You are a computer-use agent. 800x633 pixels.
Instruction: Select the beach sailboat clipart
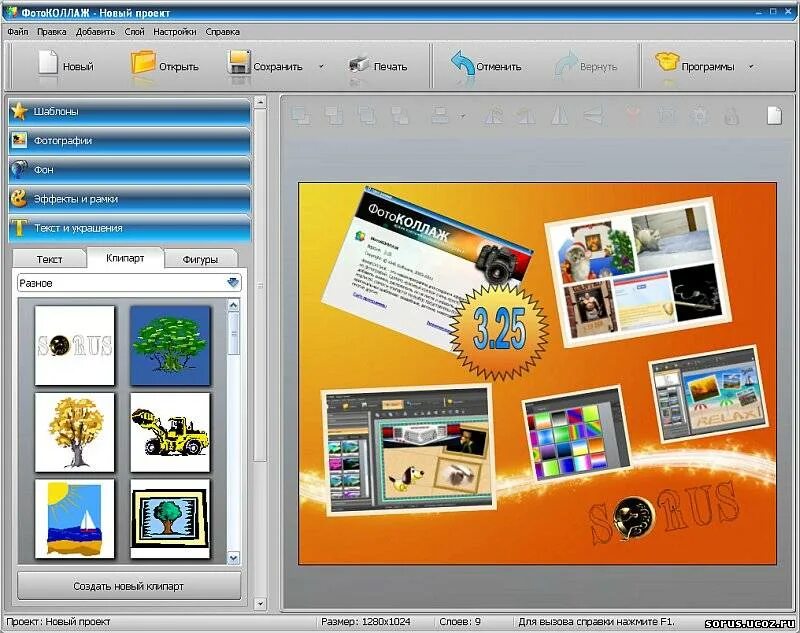point(74,519)
